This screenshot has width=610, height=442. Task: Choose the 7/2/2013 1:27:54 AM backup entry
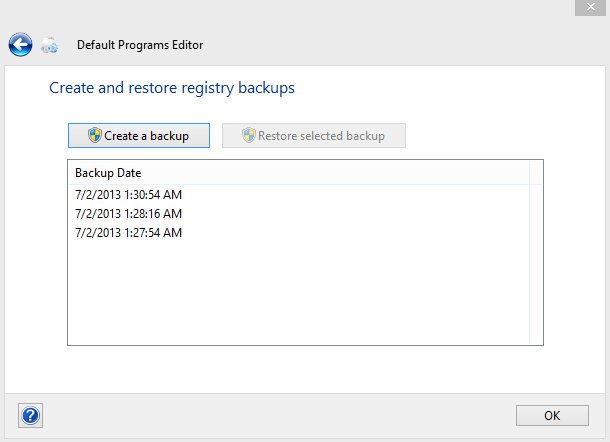pyautogui.click(x=128, y=233)
